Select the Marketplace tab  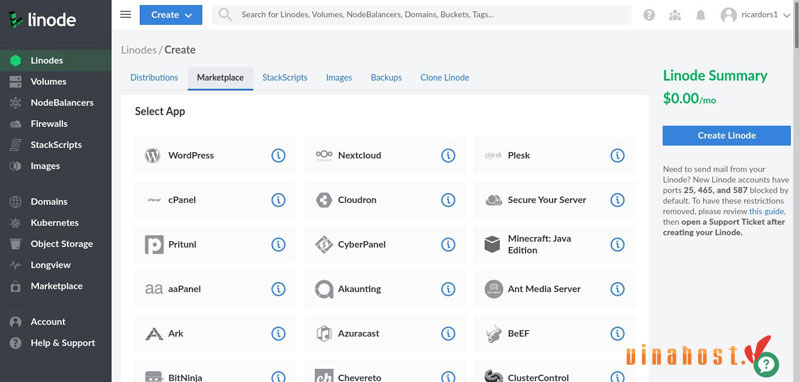pyautogui.click(x=220, y=78)
